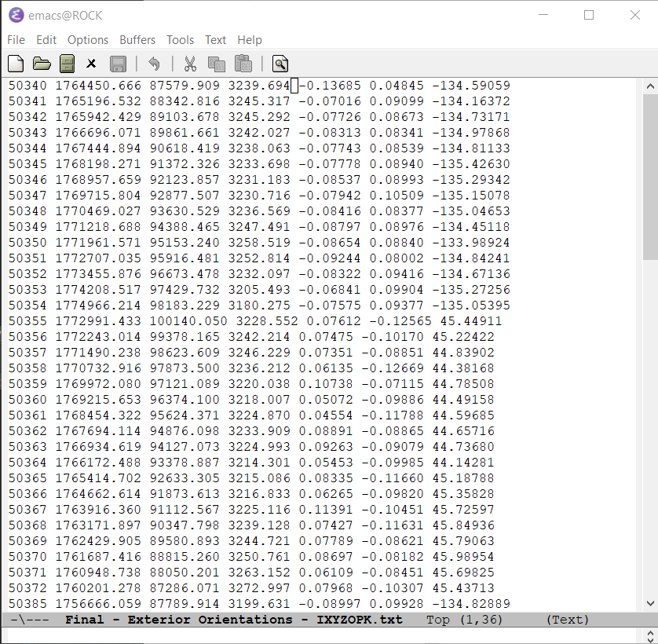The width and height of the screenshot is (658, 644).
Task: Click row ID 50354
Action: (x=27, y=306)
